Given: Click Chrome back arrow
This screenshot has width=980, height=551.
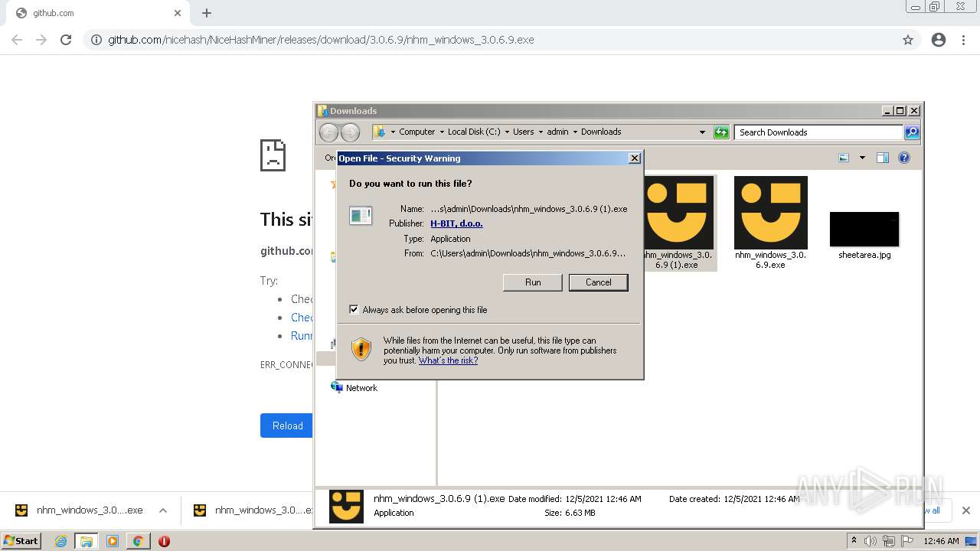Looking at the screenshot, I should coord(17,40).
